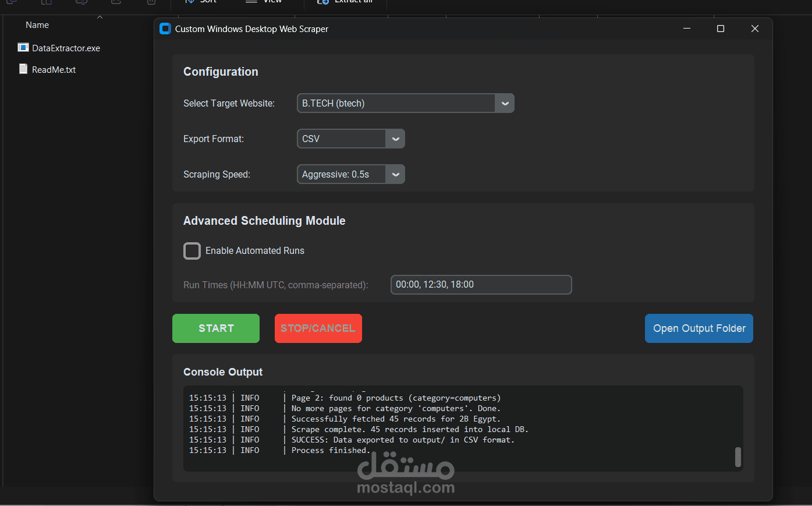Click the 'Scraping Speed:' label

[217, 174]
